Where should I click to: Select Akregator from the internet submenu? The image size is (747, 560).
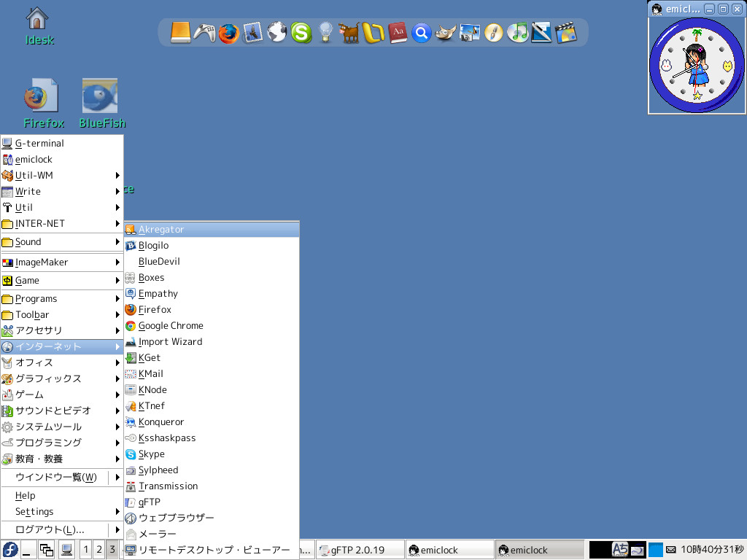(161, 230)
